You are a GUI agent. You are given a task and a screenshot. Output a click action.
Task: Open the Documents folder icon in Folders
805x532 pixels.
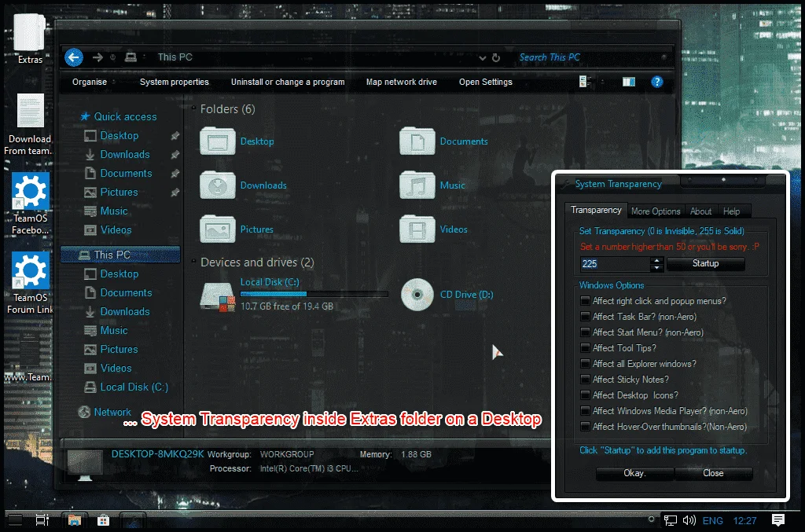pyautogui.click(x=417, y=141)
